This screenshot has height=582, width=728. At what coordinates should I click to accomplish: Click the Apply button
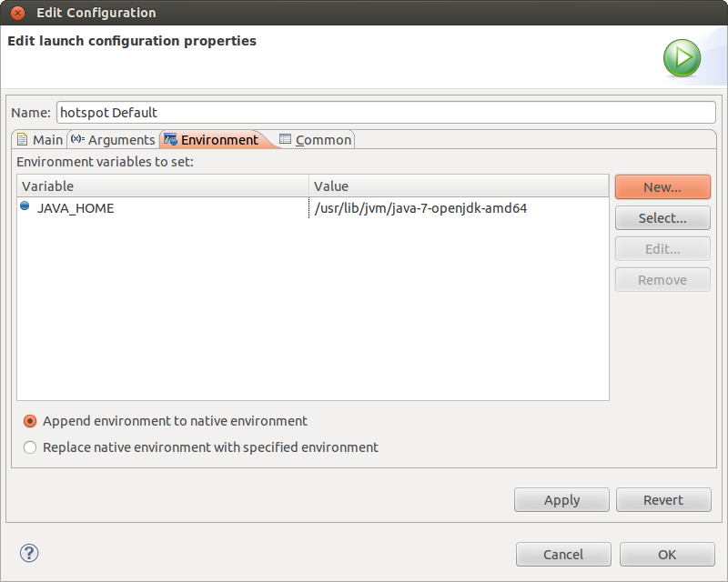click(x=561, y=500)
